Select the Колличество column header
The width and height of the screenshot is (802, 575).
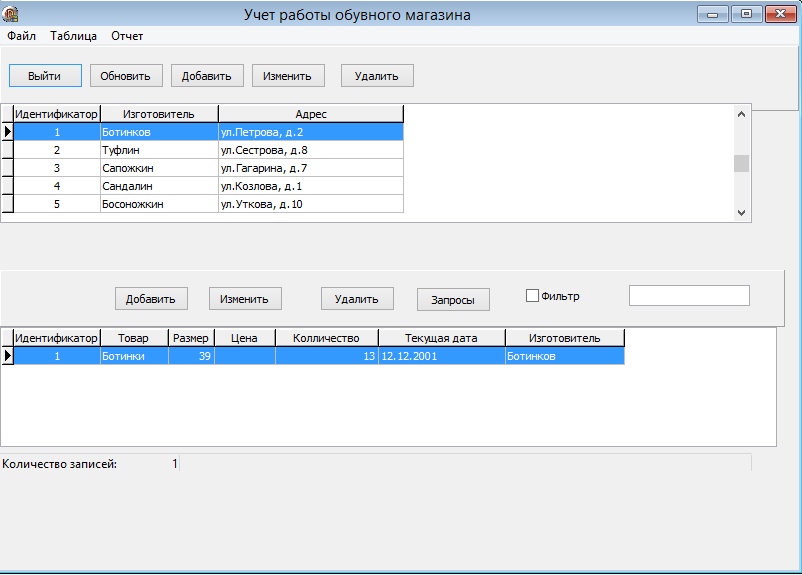(326, 338)
